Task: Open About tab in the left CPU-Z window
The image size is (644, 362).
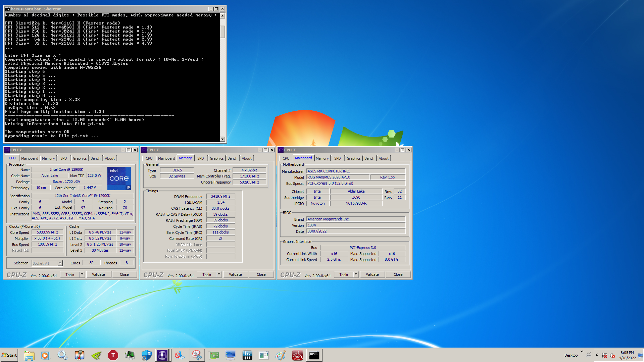Action: (x=110, y=158)
